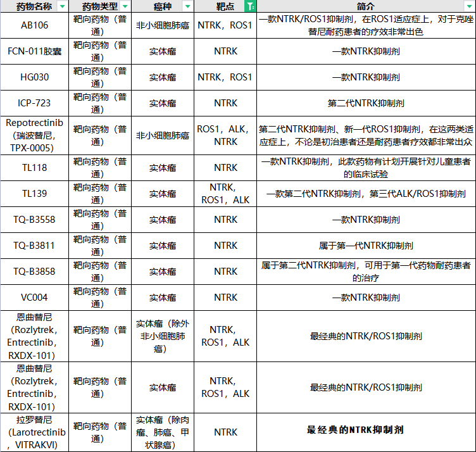Viewport: 476px width, 452px height.
Task: Select the 药物名称 header cell
Action: [x=34, y=6]
